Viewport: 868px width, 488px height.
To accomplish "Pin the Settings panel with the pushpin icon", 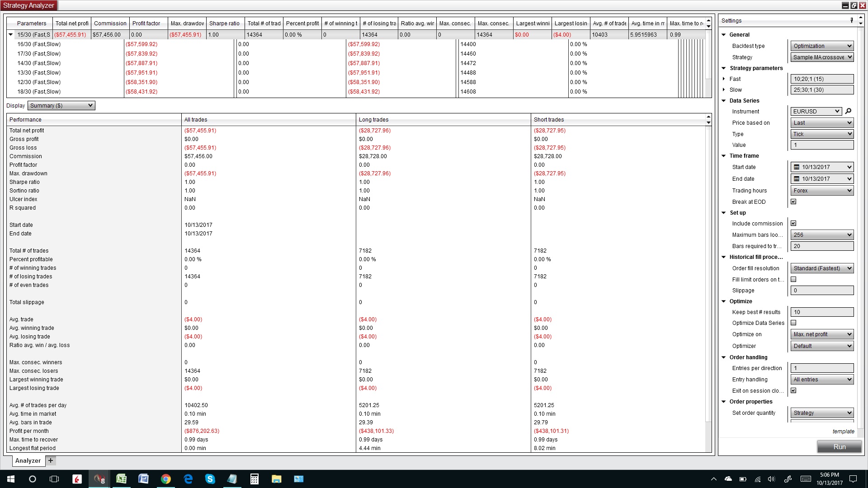I will tap(851, 20).
